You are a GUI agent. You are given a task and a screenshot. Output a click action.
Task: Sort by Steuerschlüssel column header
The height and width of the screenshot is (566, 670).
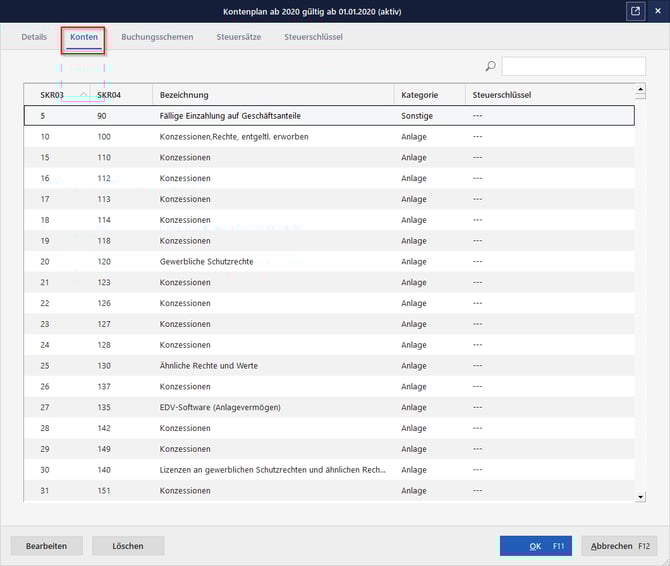[x=550, y=95]
